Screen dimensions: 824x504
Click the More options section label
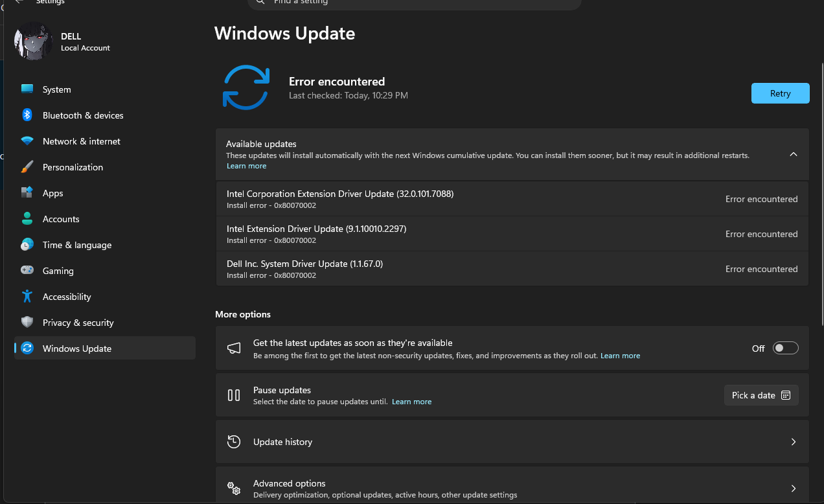(x=243, y=314)
